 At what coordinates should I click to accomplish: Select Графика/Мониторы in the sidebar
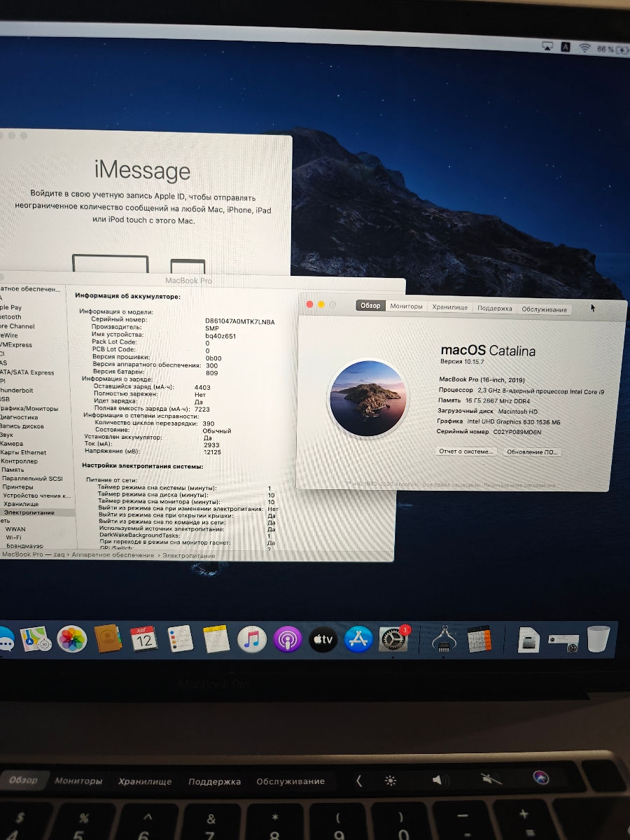pos(29,408)
